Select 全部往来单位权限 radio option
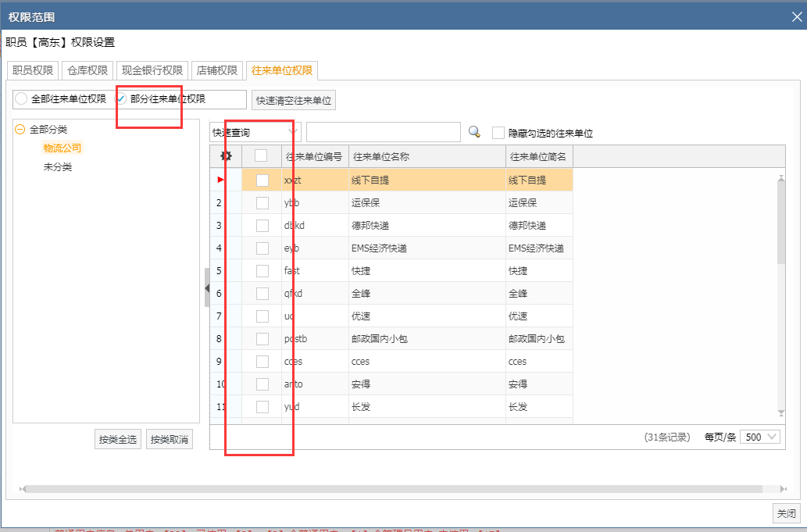This screenshot has width=807, height=532. pos(21,98)
